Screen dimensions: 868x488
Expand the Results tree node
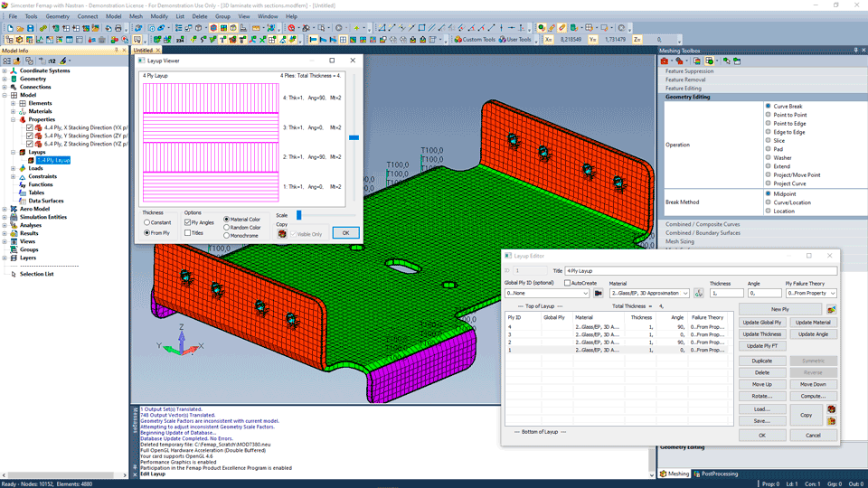coord(5,233)
